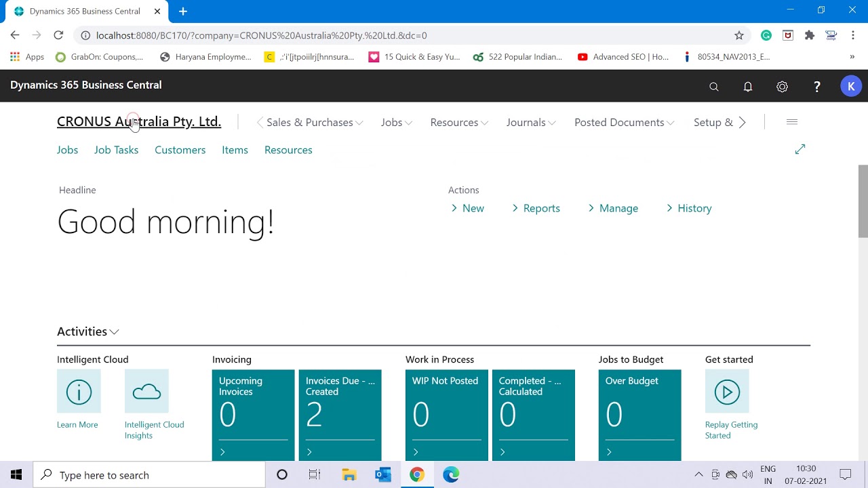Open the Chrome extensions puzzle icon
Image resolution: width=868 pixels, height=488 pixels.
pyautogui.click(x=809, y=35)
